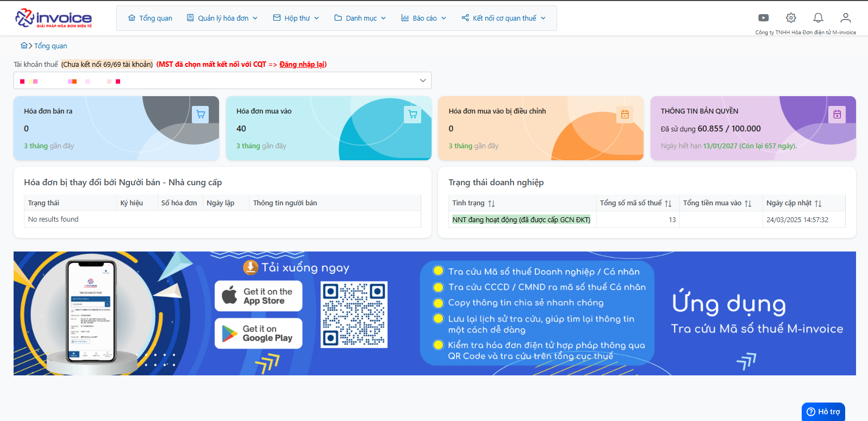Click the phone mockup in banner
The image size is (868, 421).
pyautogui.click(x=91, y=311)
